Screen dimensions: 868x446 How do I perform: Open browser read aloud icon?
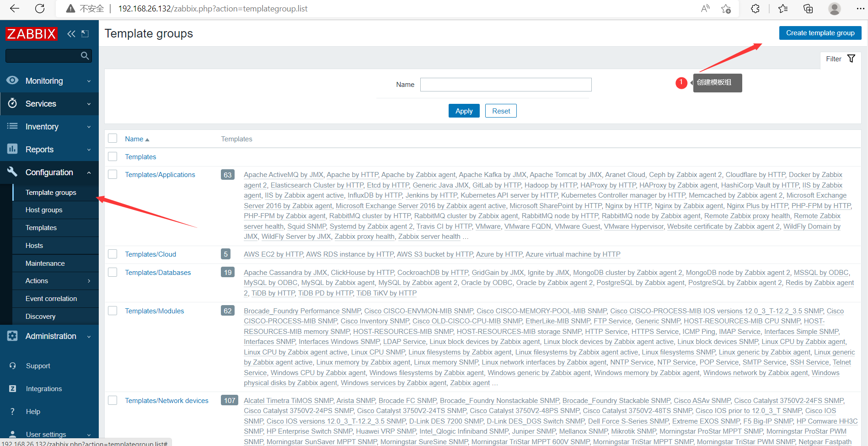(x=705, y=9)
